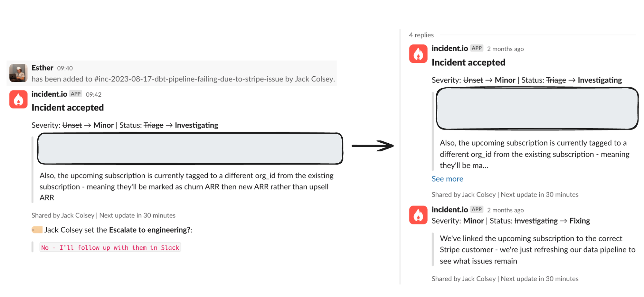Screen dimensions: 644x297
Task: Click Incident accepted heading in the thread
Action: (x=469, y=62)
